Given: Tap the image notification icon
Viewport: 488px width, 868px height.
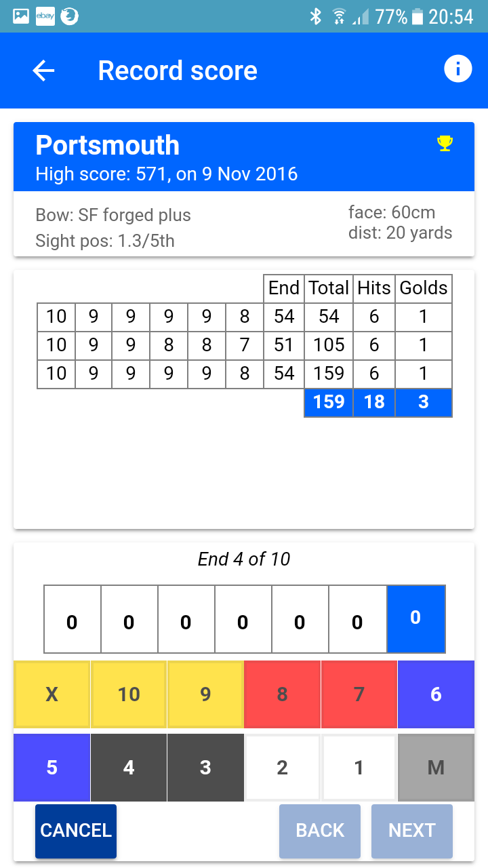Looking at the screenshot, I should click(x=21, y=16).
